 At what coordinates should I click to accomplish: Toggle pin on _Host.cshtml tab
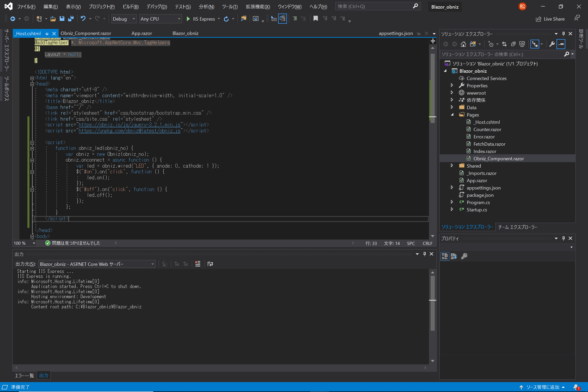tap(47, 34)
